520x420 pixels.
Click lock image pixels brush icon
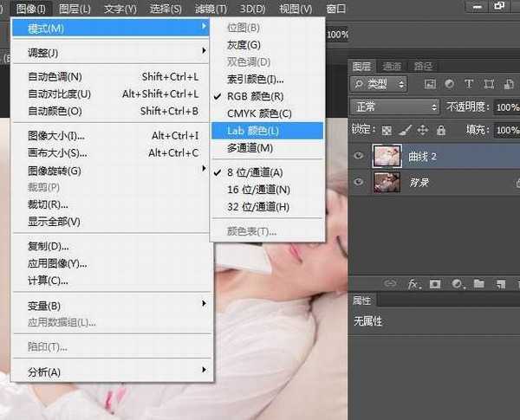point(405,130)
